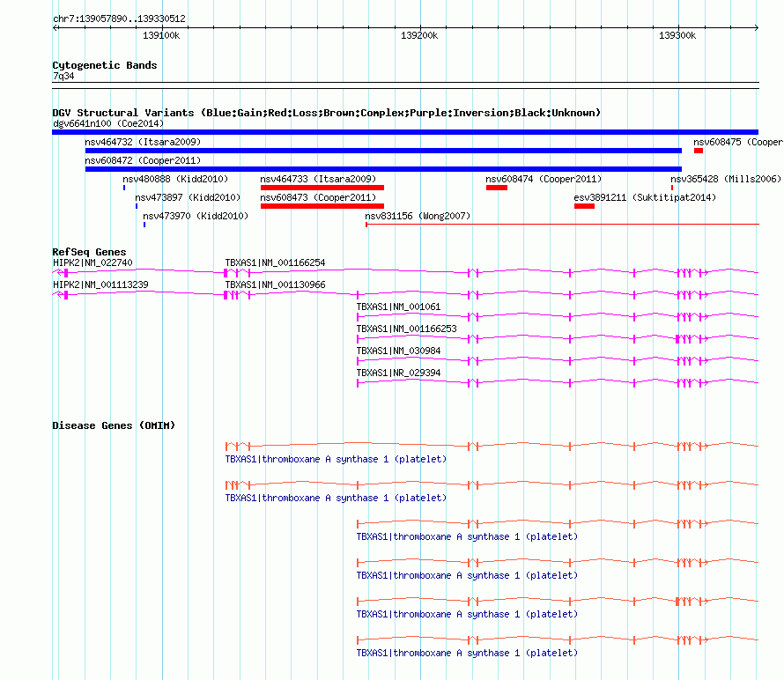Click first orange OMIM TBXAS1 gene start
Screen dimensions: 784x680
click(226, 446)
